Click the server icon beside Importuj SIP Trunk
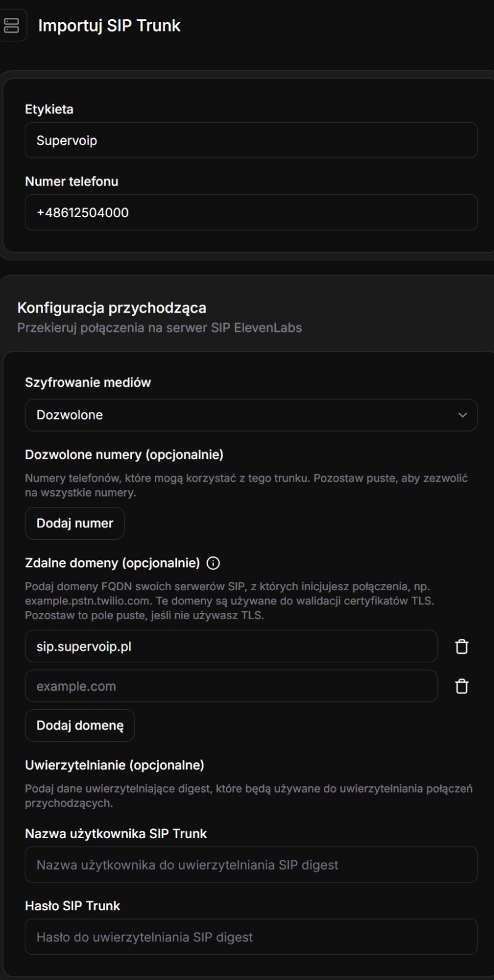 [12, 25]
